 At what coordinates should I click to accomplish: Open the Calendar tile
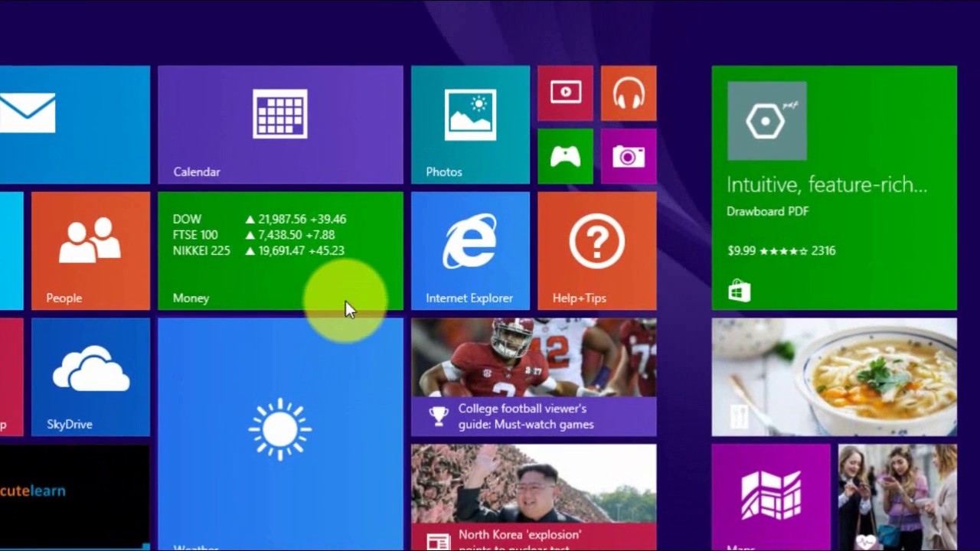[280, 125]
